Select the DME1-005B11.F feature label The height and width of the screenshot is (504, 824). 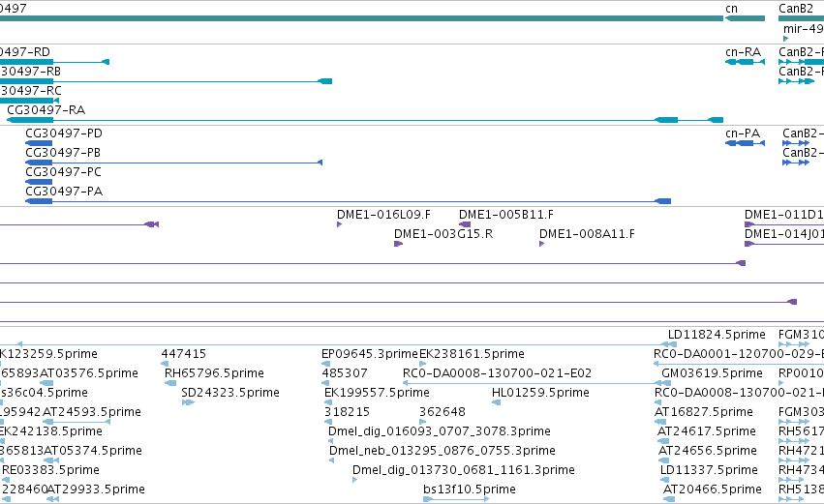click(x=506, y=215)
